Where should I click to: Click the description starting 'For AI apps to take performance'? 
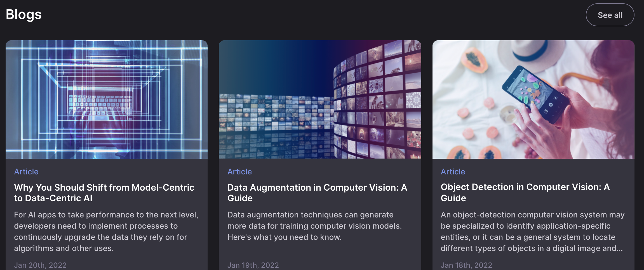(x=106, y=231)
